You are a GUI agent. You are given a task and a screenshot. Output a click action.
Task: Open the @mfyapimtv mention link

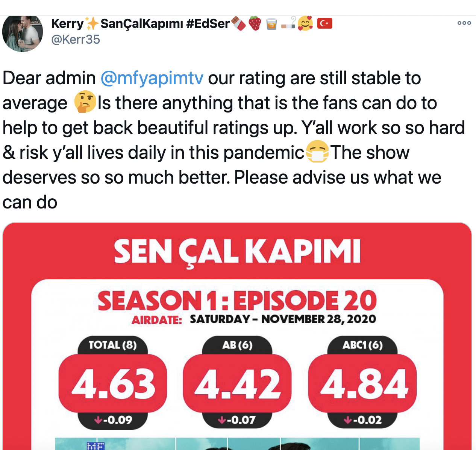[152, 78]
